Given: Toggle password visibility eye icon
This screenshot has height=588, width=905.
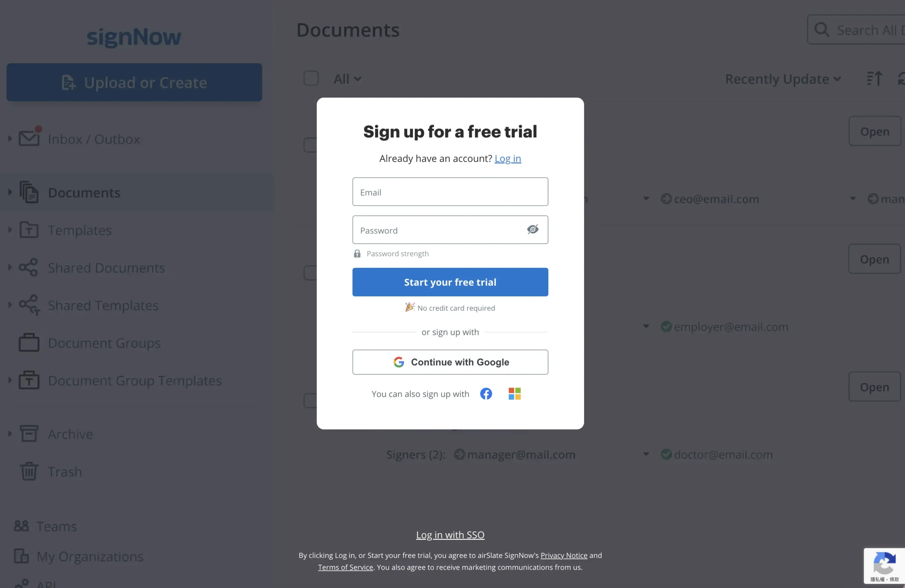Looking at the screenshot, I should click(x=532, y=229).
